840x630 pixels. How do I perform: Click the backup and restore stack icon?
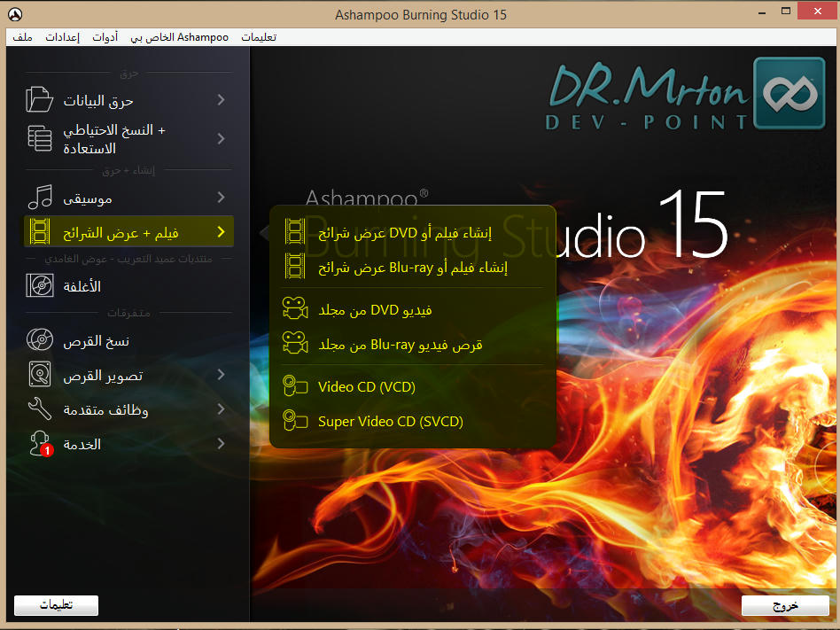[40, 138]
